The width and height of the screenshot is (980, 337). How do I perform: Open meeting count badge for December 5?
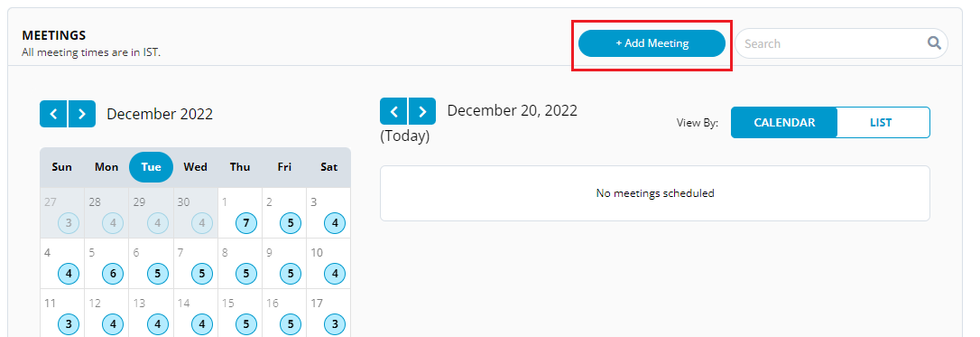pyautogui.click(x=113, y=274)
